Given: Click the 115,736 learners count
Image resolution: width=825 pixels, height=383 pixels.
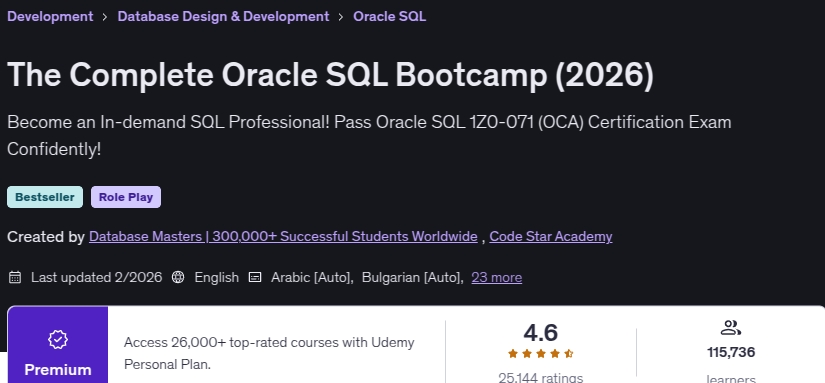Looking at the screenshot, I should pyautogui.click(x=731, y=352).
